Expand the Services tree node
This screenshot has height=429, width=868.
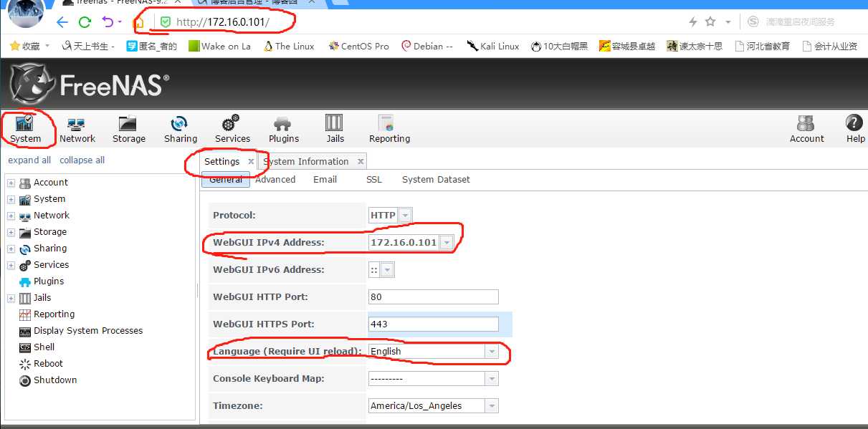click(x=11, y=265)
